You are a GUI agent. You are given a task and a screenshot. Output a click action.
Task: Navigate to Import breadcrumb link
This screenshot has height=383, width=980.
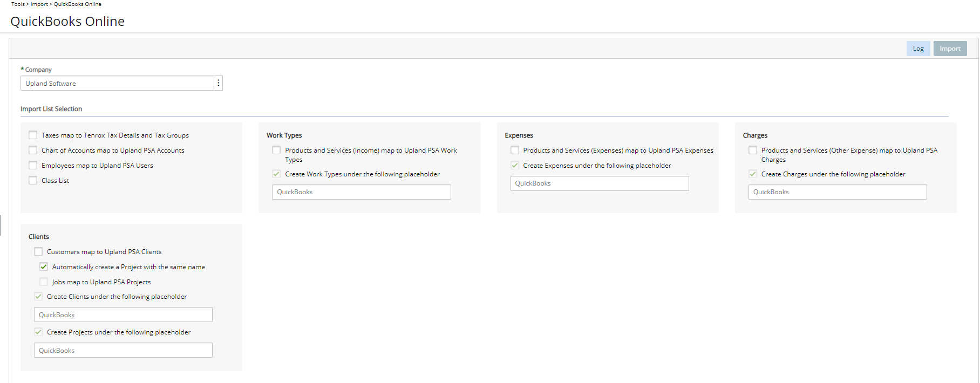(39, 4)
